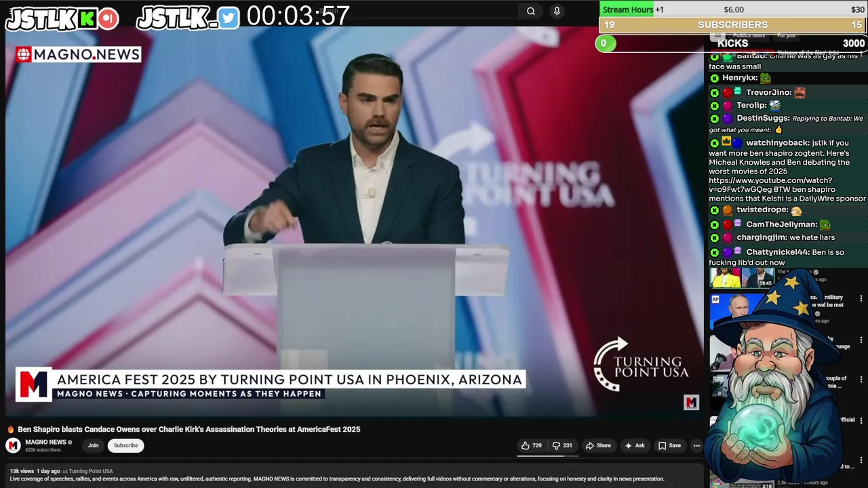Screen dimensions: 868x488
Task: Like the video with 729 likes
Action: (531, 445)
